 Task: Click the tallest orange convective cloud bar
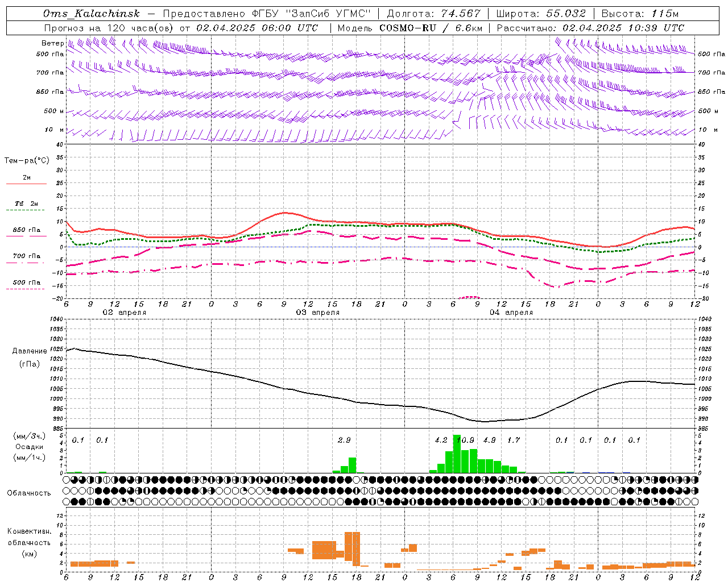click(x=356, y=549)
